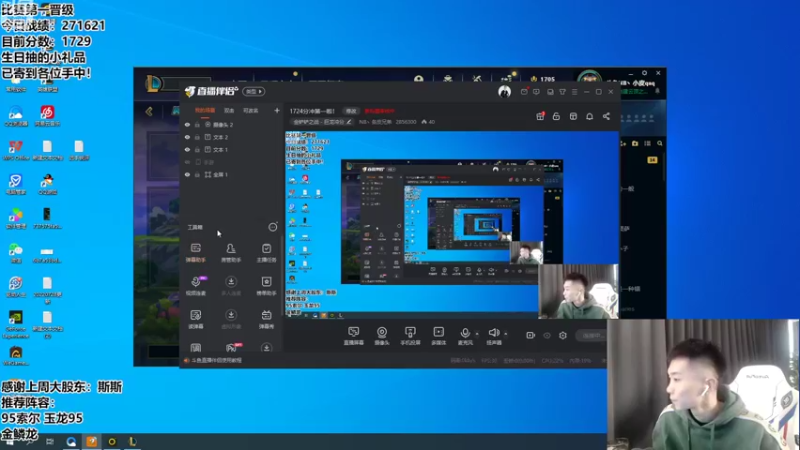Add a 多媒体 multimedia source

[x=438, y=336]
